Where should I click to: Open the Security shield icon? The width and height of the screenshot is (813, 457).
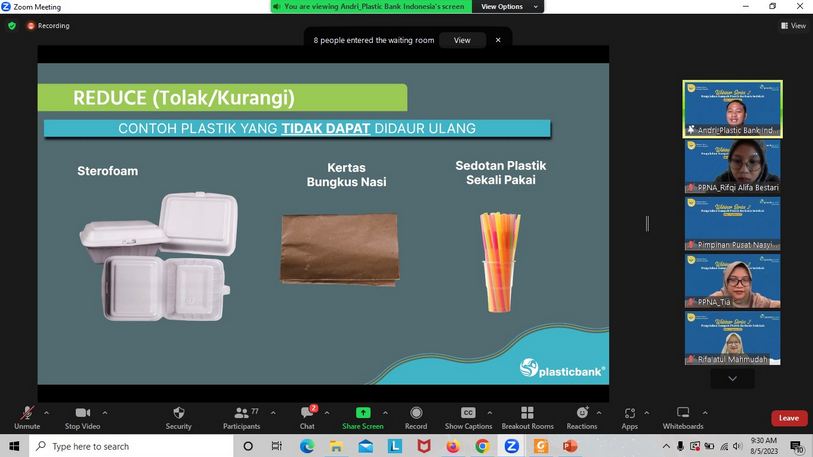coord(179,413)
